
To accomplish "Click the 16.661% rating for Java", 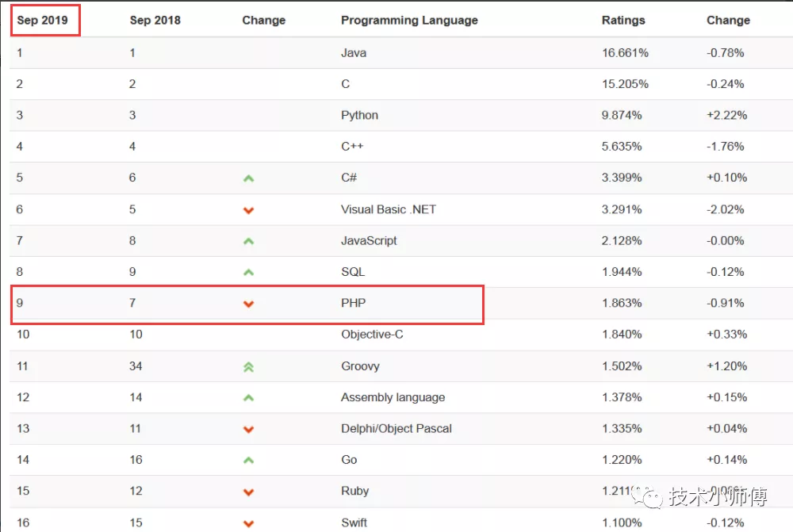I will pyautogui.click(x=625, y=53).
